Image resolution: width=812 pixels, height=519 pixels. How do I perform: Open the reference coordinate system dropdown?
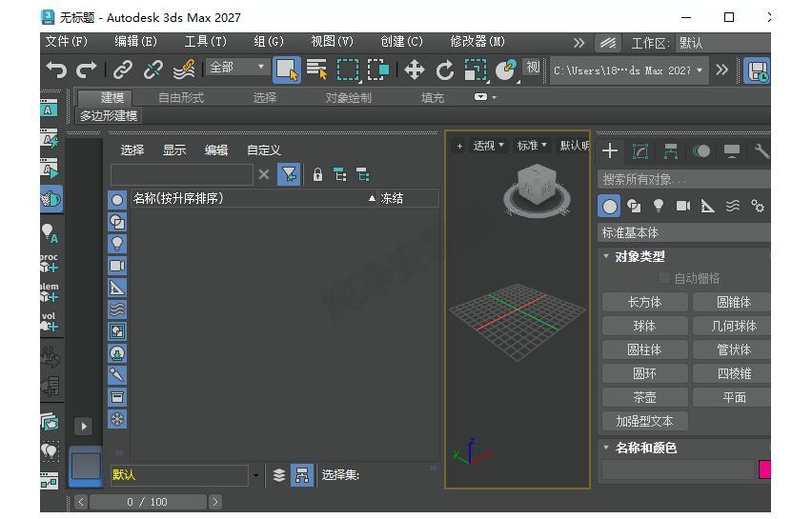click(x=533, y=68)
